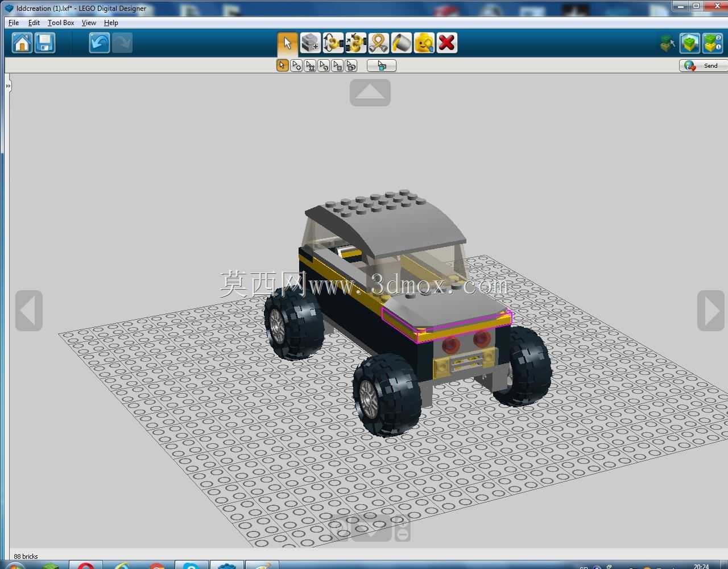728x569 pixels.
Task: Activate the Hinge tool
Action: 333,43
